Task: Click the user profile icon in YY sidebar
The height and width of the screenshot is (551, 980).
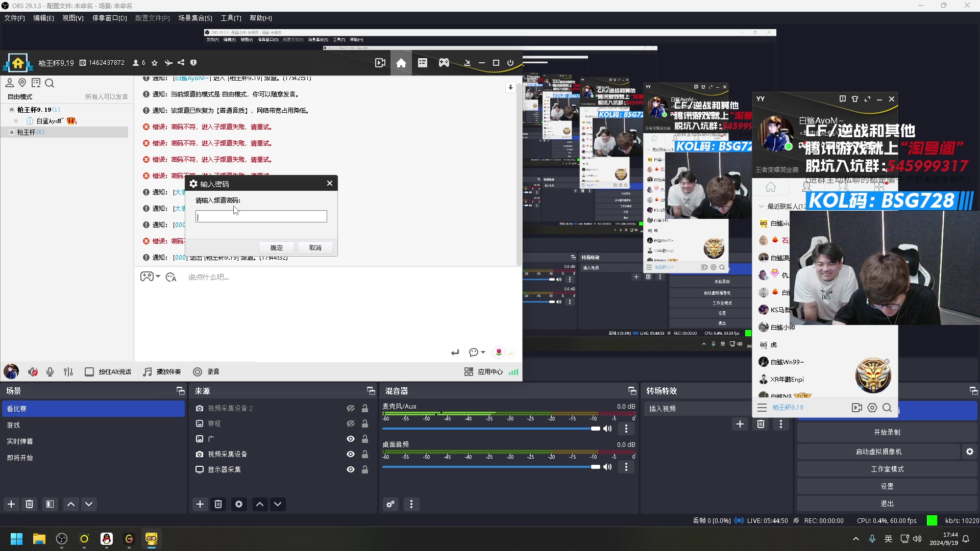Action: 10,83
